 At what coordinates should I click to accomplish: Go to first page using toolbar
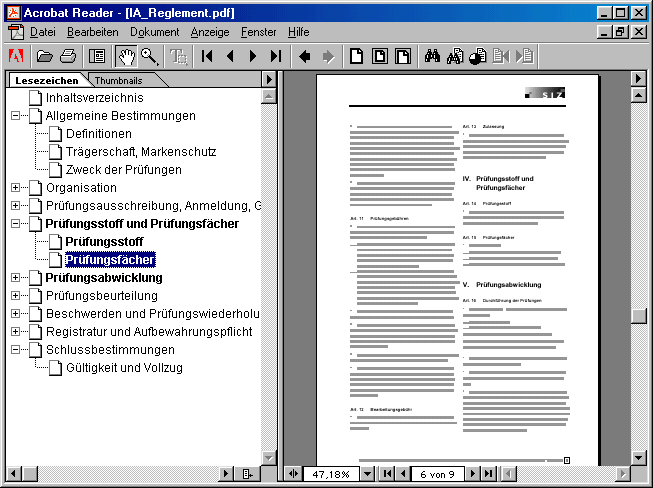click(x=208, y=56)
